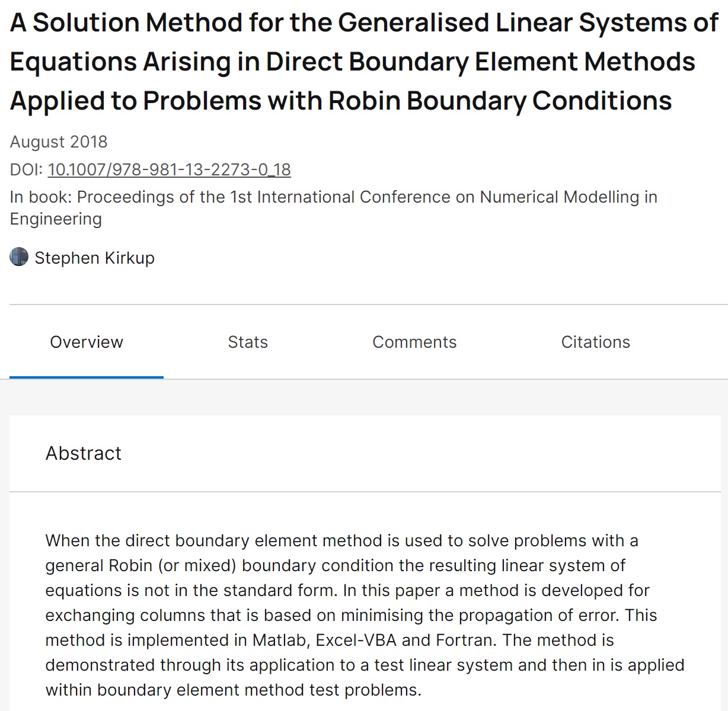Click the 'DOI:' label text
The width and height of the screenshot is (728, 711).
27,169
